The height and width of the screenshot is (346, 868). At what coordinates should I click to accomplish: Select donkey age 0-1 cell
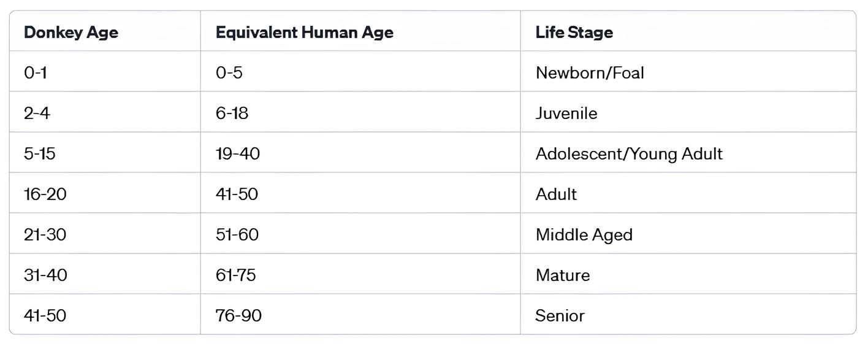36,73
